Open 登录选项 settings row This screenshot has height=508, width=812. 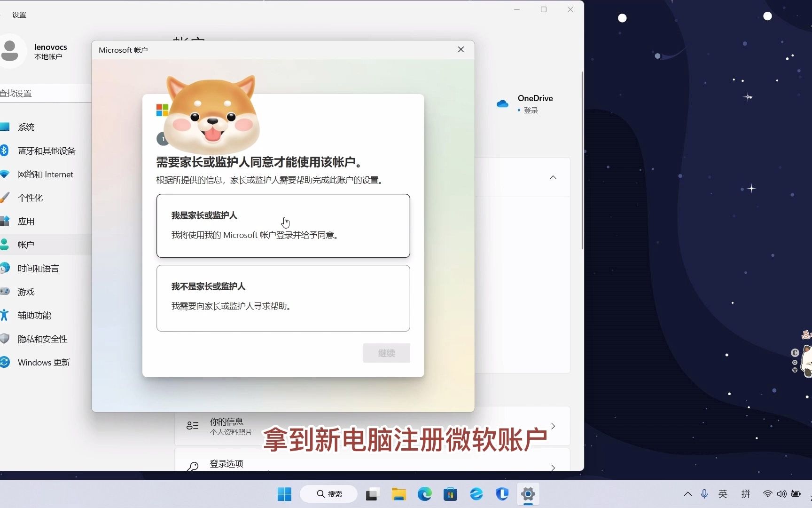point(372,460)
